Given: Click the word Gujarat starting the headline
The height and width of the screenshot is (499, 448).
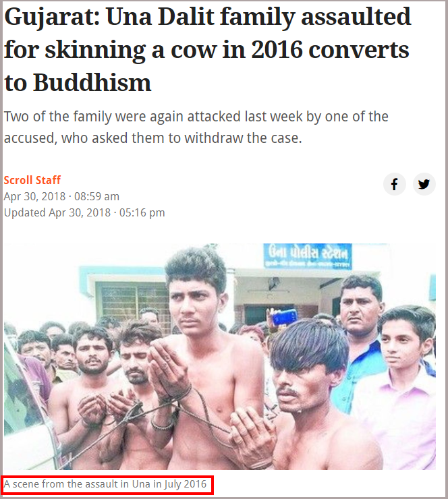Looking at the screenshot, I should click(x=52, y=18).
